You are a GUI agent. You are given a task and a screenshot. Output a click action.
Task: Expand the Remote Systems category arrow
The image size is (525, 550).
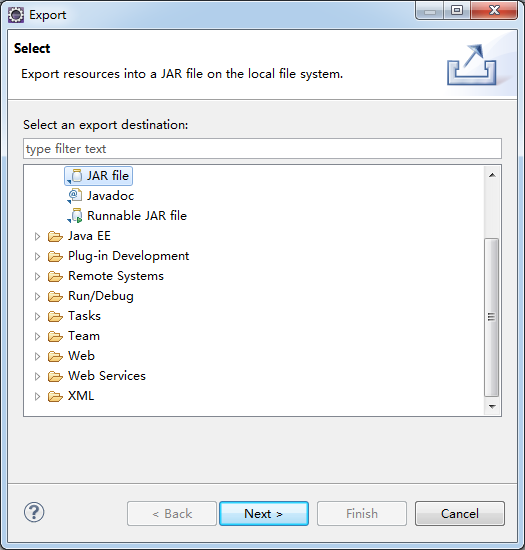click(37, 276)
